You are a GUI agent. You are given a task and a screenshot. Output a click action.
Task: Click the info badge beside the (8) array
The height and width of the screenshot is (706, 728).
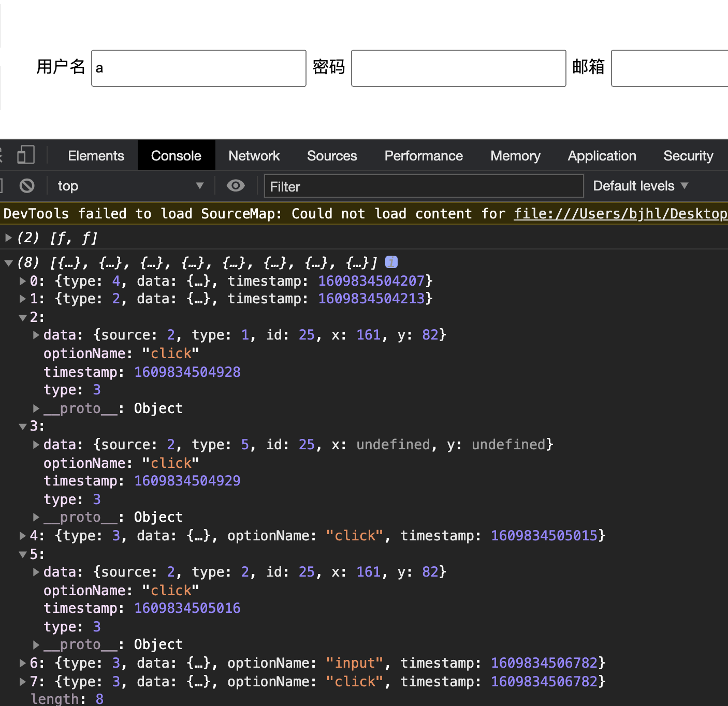point(391,262)
